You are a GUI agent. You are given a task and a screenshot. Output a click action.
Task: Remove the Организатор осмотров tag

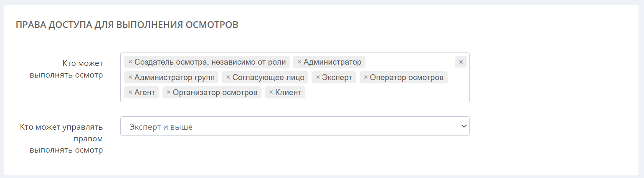click(x=169, y=92)
